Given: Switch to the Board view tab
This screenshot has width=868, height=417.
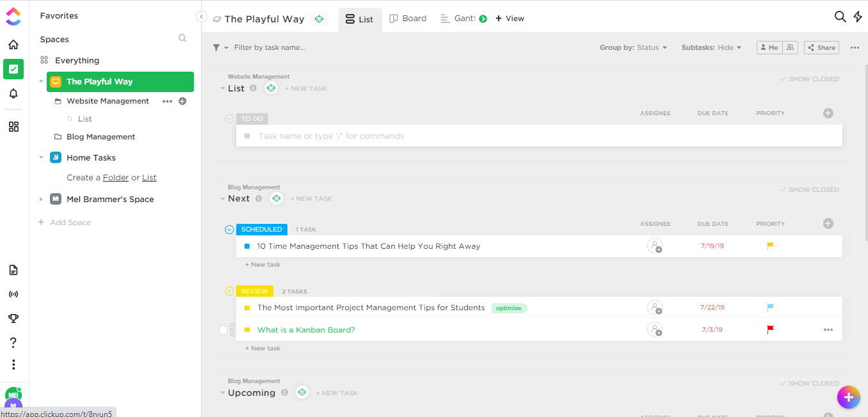Looking at the screenshot, I should click(x=408, y=19).
